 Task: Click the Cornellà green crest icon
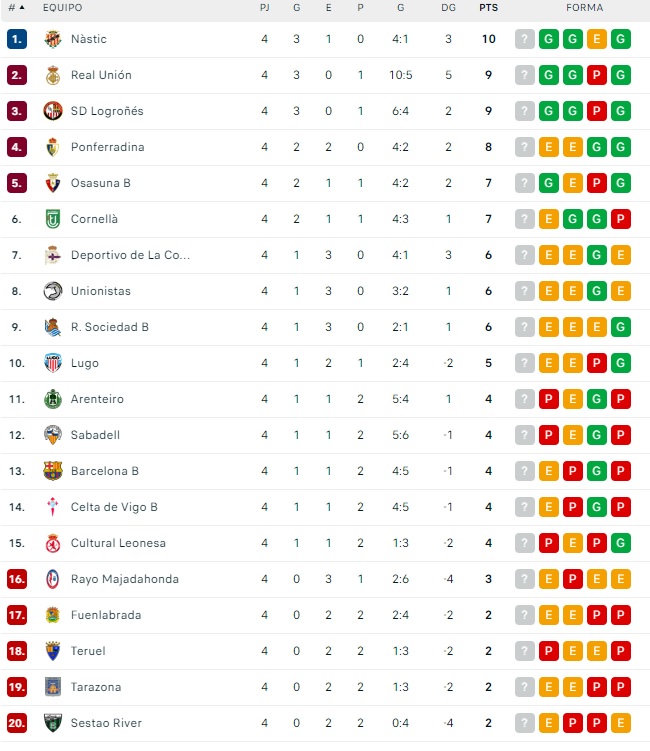coord(53,219)
